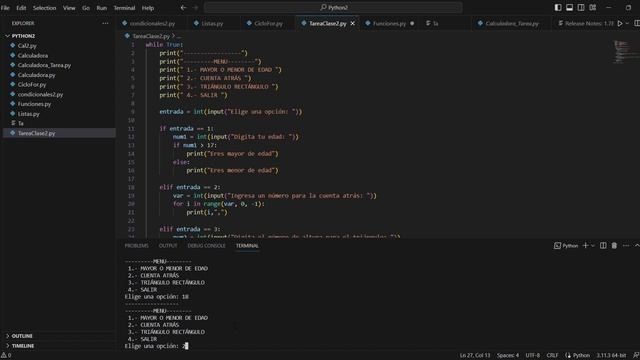Screen dimensions: 640x360
Task: Split the terminal
Action: click(x=603, y=246)
